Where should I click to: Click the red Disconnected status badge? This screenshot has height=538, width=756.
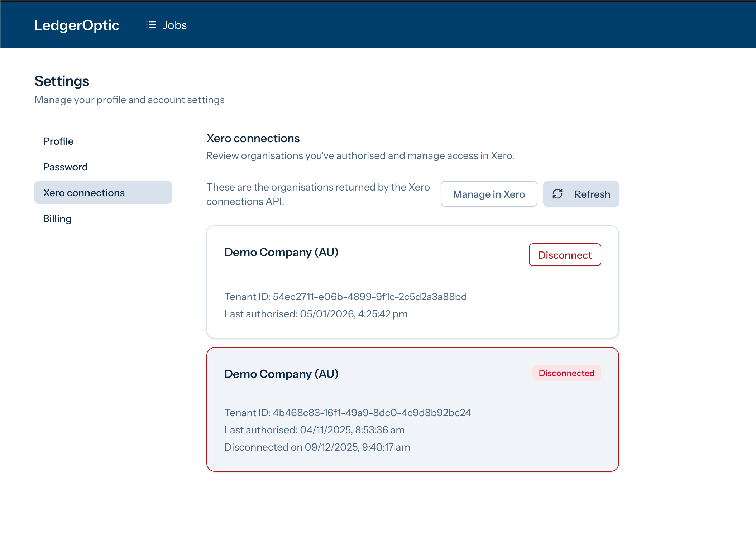pos(566,373)
